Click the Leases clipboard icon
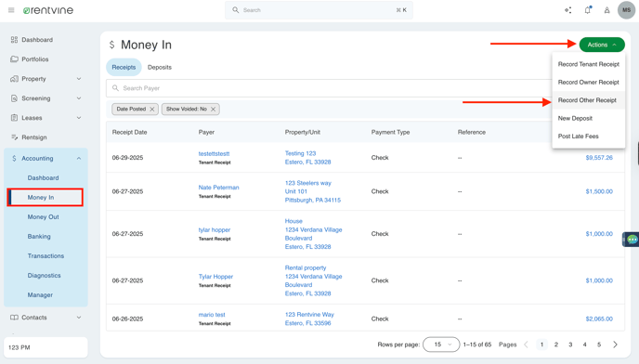639x364 pixels. 14,118
